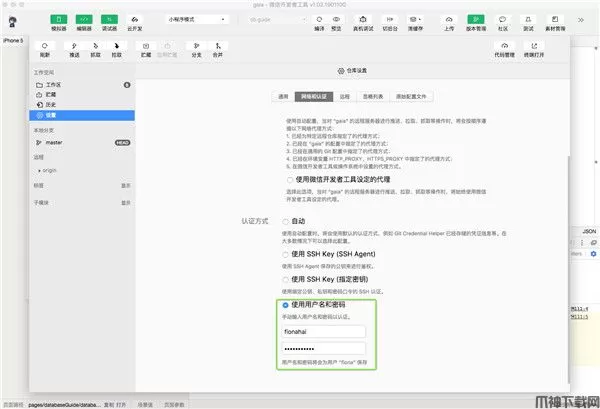This screenshot has width=600, height=409.
Task: Open the 社区 community icon
Action: point(502,19)
